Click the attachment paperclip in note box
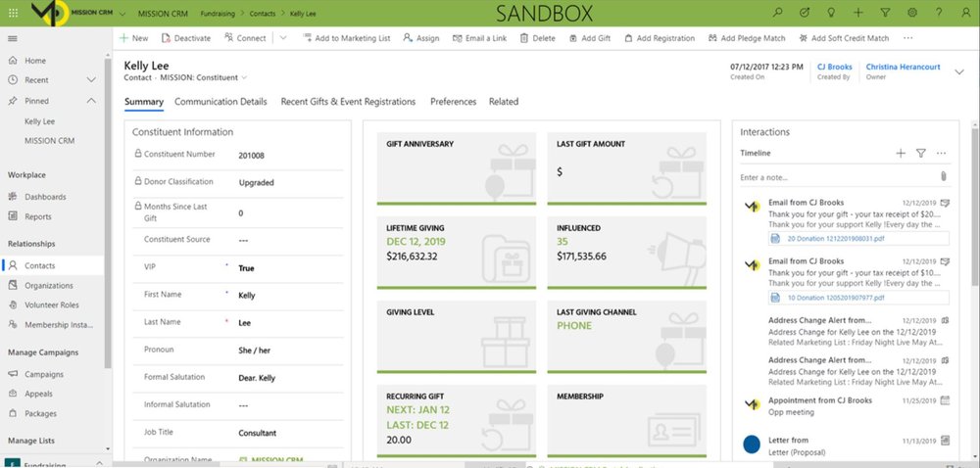Image resolution: width=980 pixels, height=468 pixels. (943, 176)
